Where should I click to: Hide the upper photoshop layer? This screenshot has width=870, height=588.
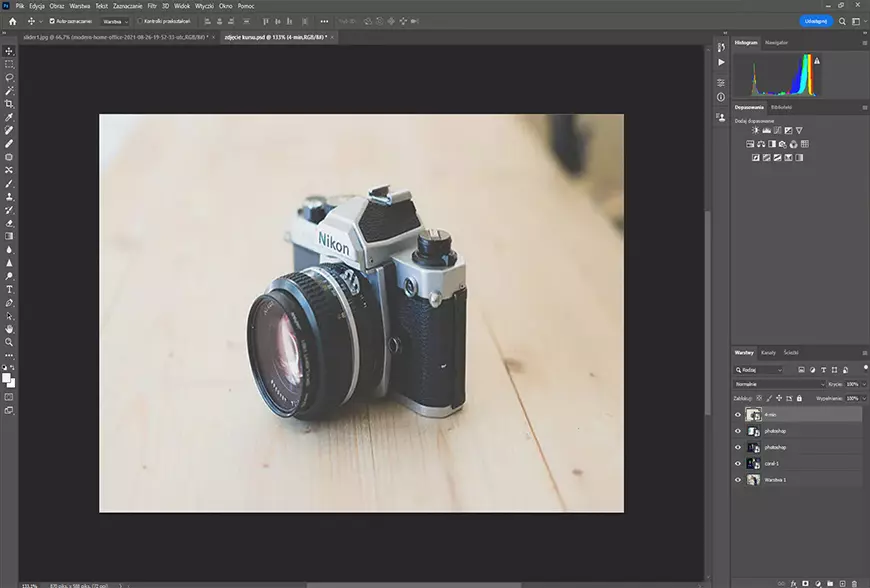click(737, 431)
